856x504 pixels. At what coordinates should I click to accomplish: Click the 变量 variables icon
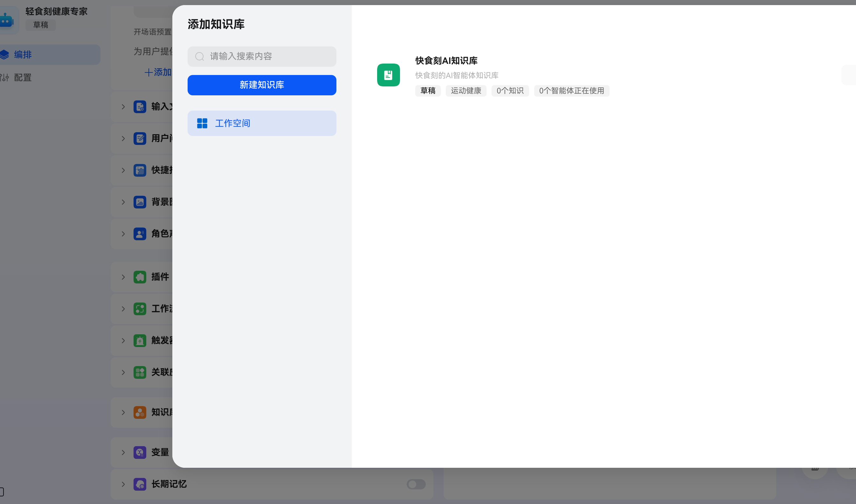[x=140, y=452]
